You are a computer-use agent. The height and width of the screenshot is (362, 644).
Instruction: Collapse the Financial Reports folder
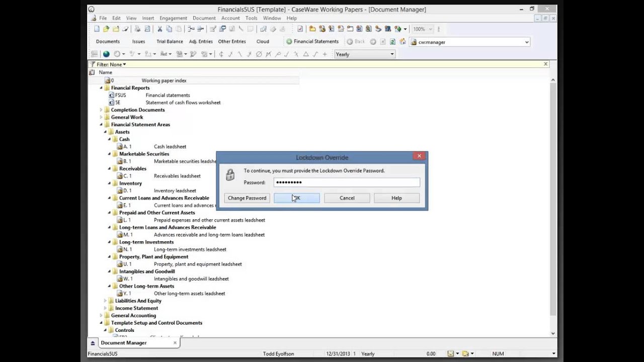click(101, 88)
